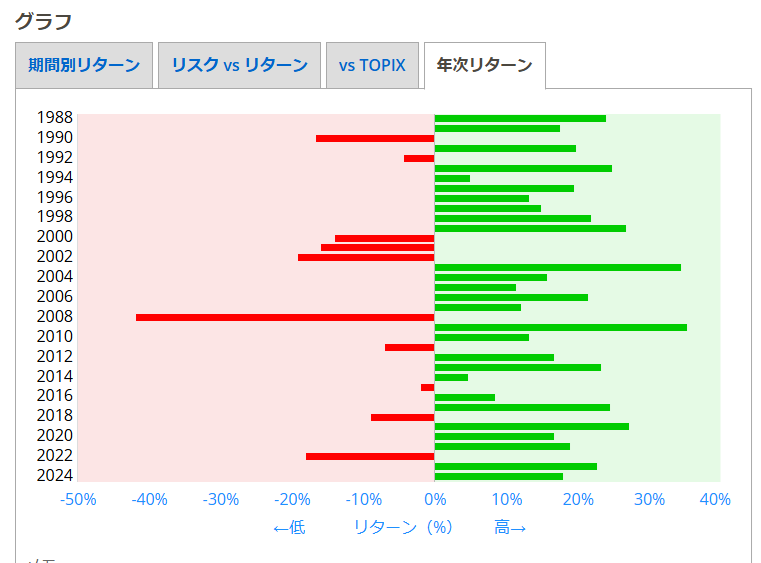
Task: Click the 1999 green return bar
Action: click(x=530, y=228)
